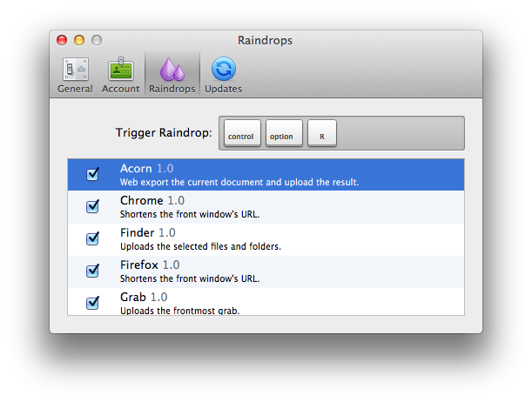Click the Updates tab label
Screen dimensions: 532x402
pos(223,89)
